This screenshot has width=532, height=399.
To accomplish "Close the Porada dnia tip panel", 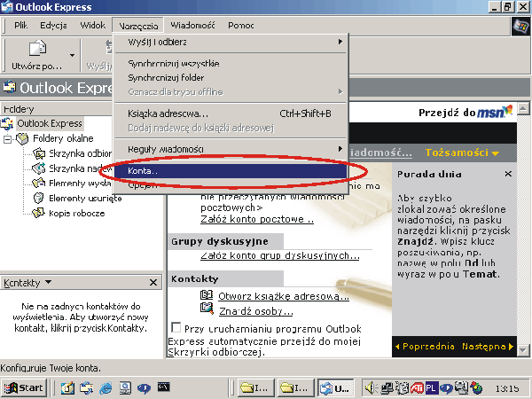I will click(507, 175).
